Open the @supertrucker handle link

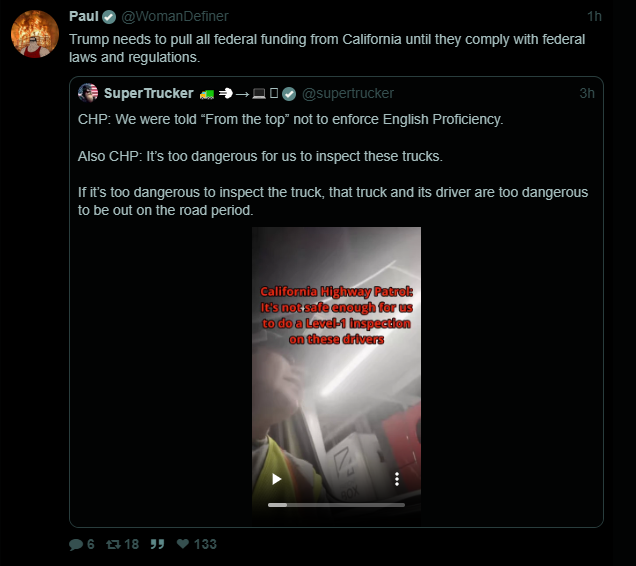pyautogui.click(x=348, y=93)
